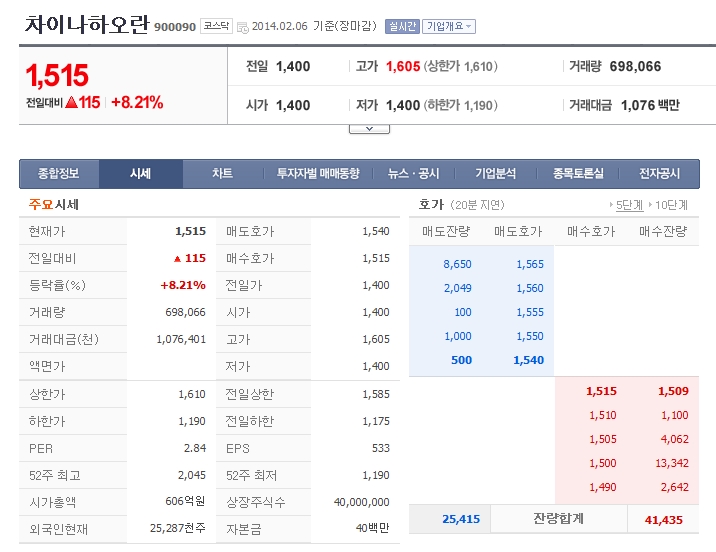Viewport: 716px width, 552px height.
Task: Click bid price 1,490
Action: pos(603,487)
